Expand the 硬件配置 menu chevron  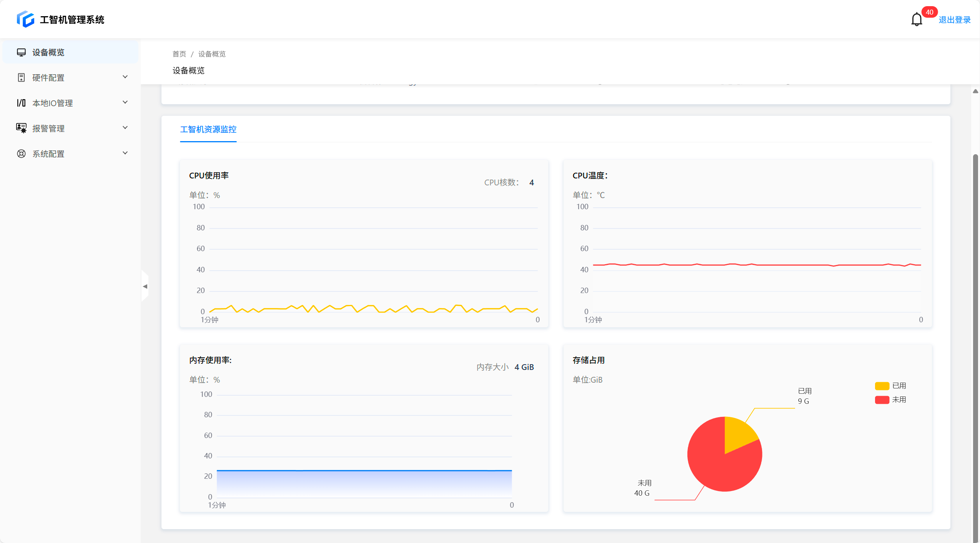tap(125, 77)
